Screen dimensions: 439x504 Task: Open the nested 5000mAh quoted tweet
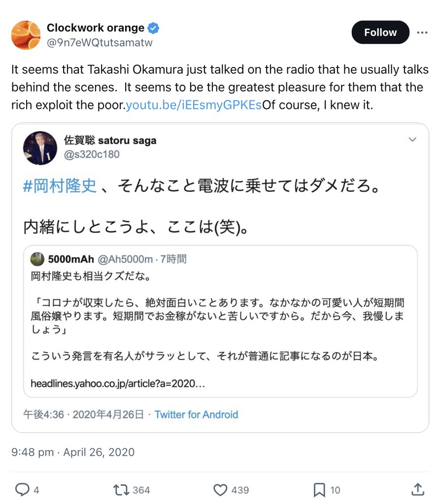coord(220,321)
